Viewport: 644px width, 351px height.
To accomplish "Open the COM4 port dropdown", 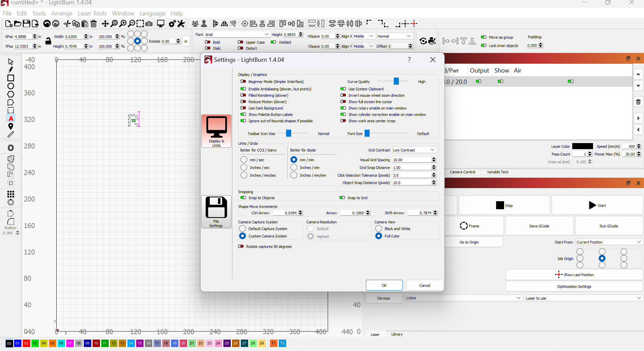I will (x=464, y=298).
